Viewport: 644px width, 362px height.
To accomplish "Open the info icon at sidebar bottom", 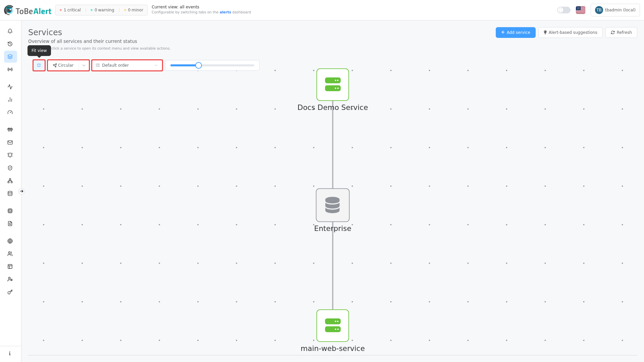I will point(10,353).
